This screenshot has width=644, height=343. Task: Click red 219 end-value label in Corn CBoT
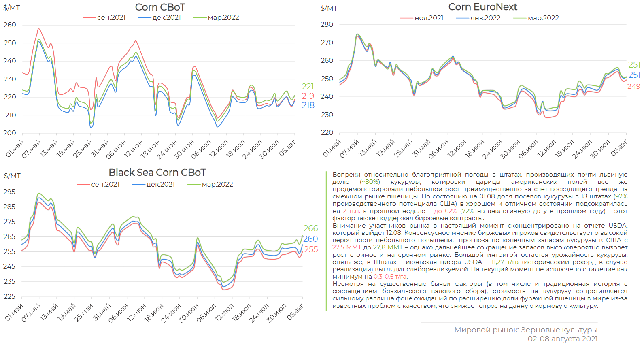tap(308, 96)
